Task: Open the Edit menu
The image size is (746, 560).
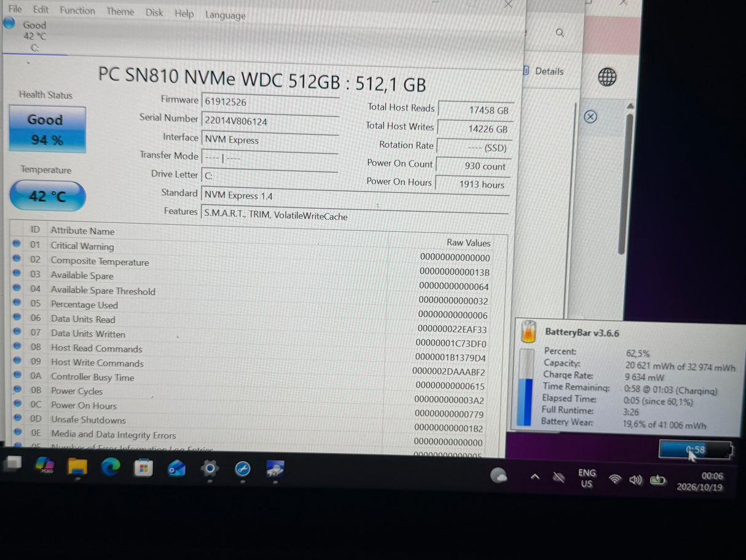Action: pos(41,10)
